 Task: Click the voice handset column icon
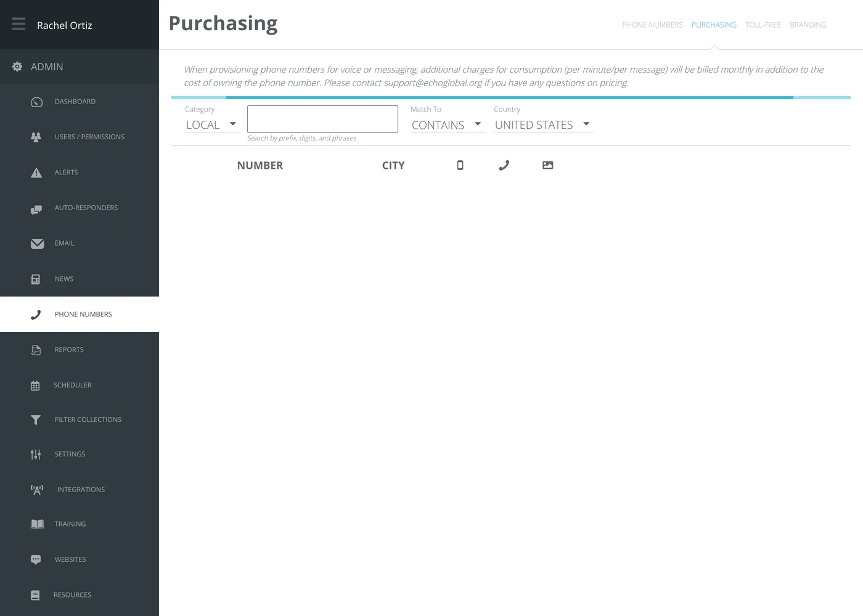[x=504, y=165]
